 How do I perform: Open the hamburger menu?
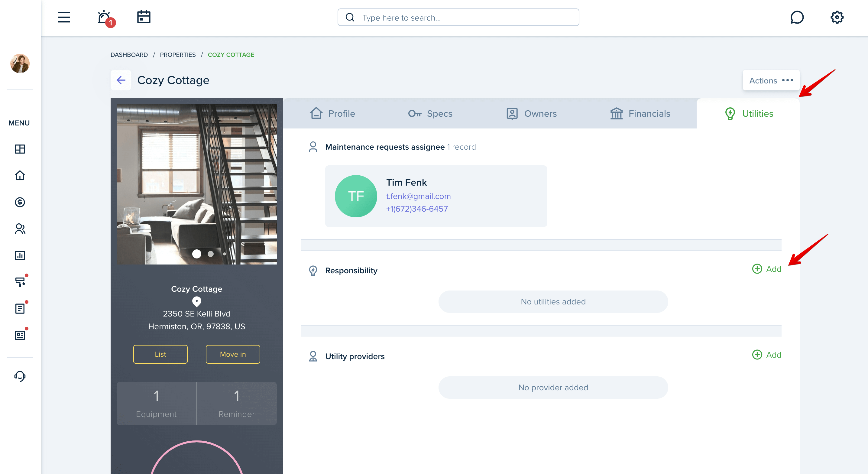pyautogui.click(x=64, y=17)
